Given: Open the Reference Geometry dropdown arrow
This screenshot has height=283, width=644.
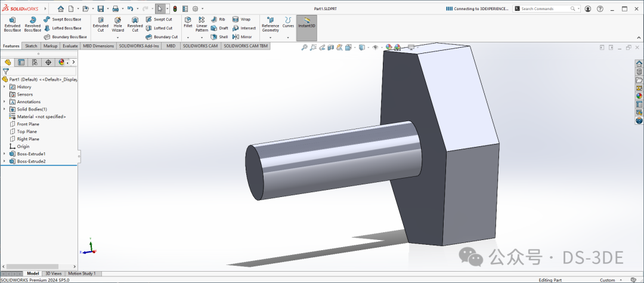Looking at the screenshot, I should point(270,38).
